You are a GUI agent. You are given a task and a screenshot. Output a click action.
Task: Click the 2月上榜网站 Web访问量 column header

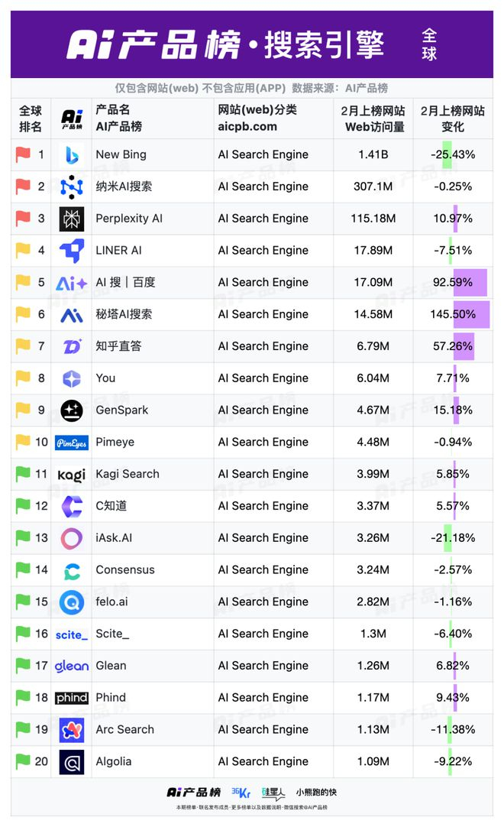point(373,118)
